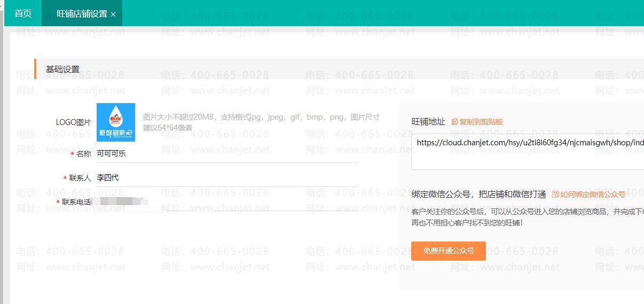Close the 旺铺店铺设置 tab
The height and width of the screenshot is (304, 644).
coord(113,14)
